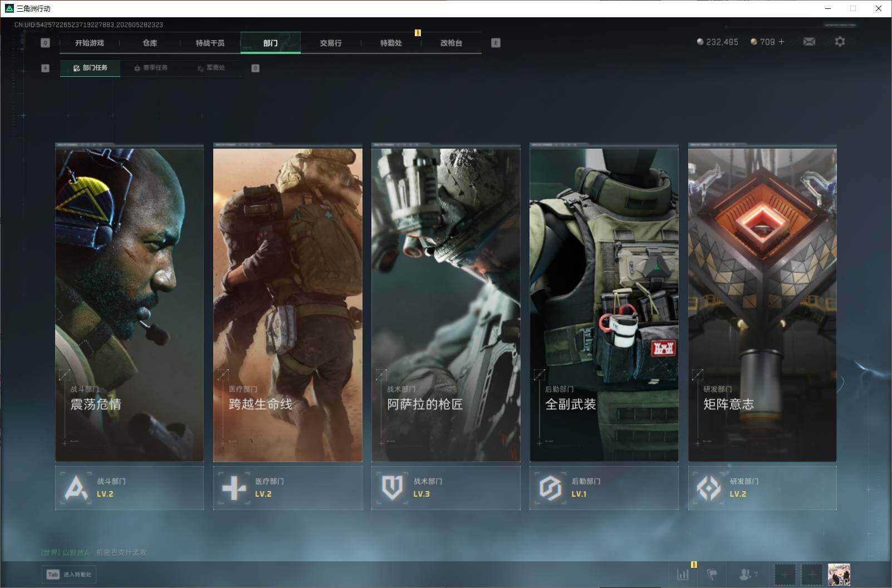Click the diagonal-arrow icon on 跨越生命线 card
The height and width of the screenshot is (588, 892).
[x=223, y=375]
